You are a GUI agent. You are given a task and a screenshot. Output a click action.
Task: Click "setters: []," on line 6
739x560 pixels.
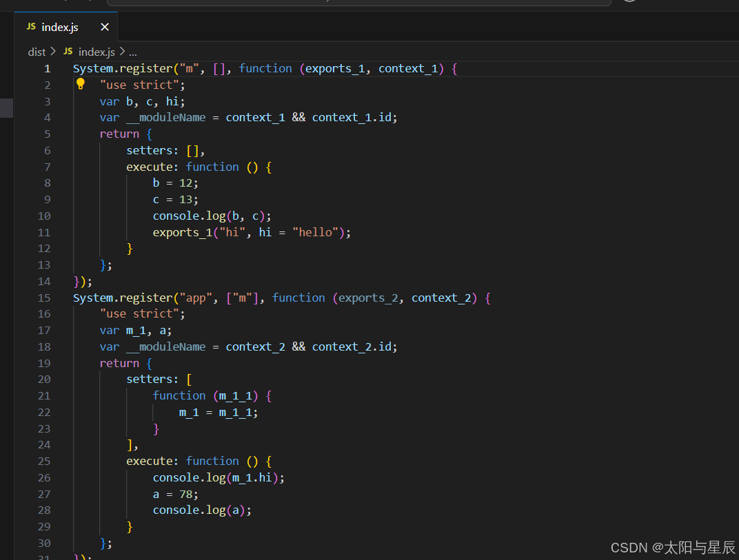(165, 151)
